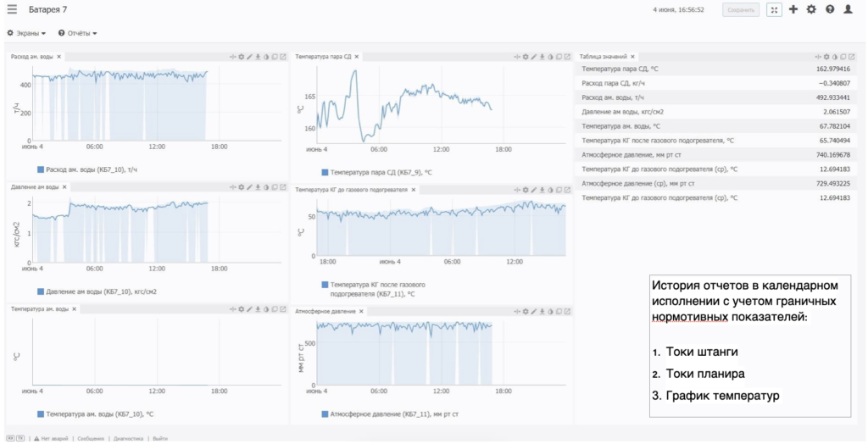Expand the Отчёты dropdown
868x444 pixels.
click(77, 33)
